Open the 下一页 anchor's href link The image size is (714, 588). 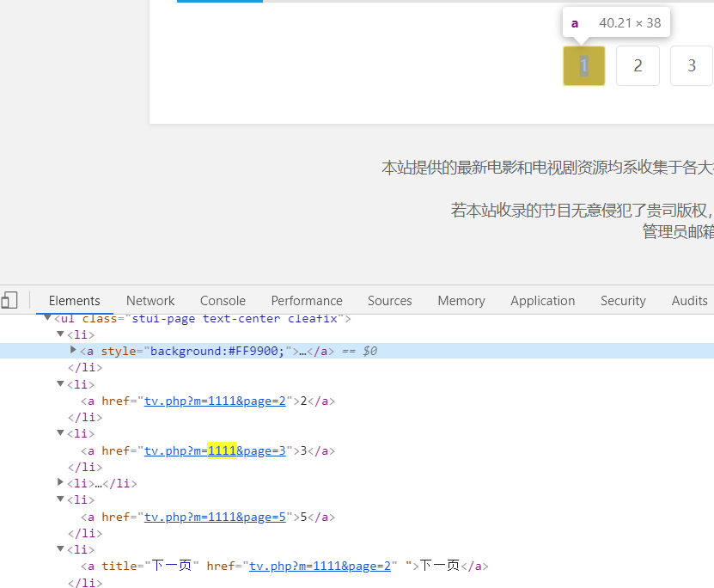coord(320,567)
